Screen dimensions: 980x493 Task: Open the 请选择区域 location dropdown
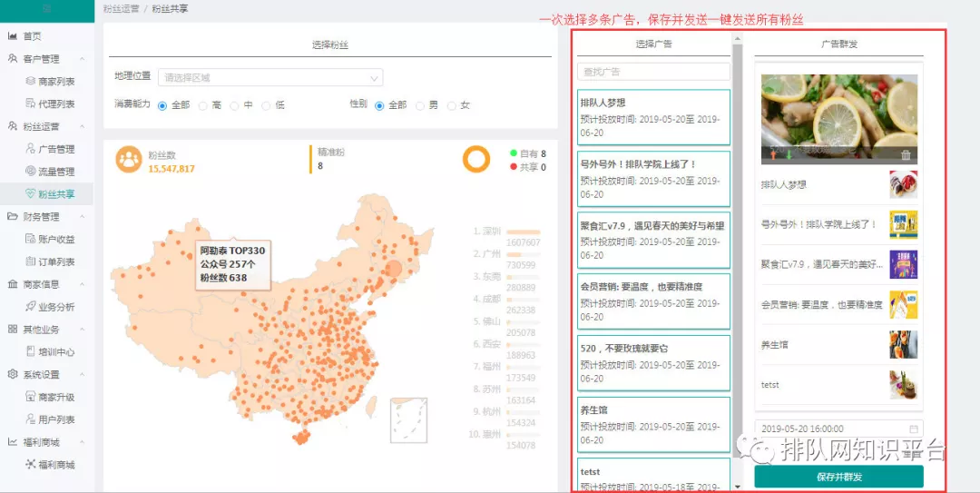coord(270,78)
